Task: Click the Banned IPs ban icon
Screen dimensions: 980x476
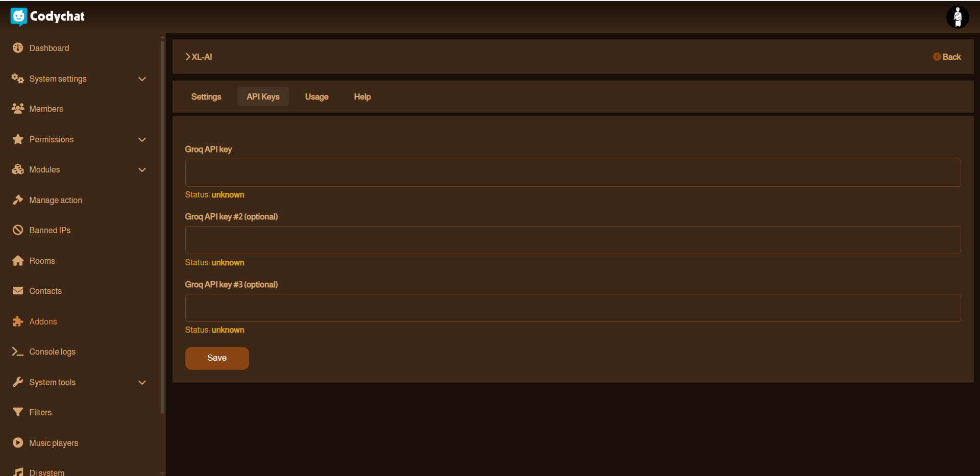Action: point(18,230)
